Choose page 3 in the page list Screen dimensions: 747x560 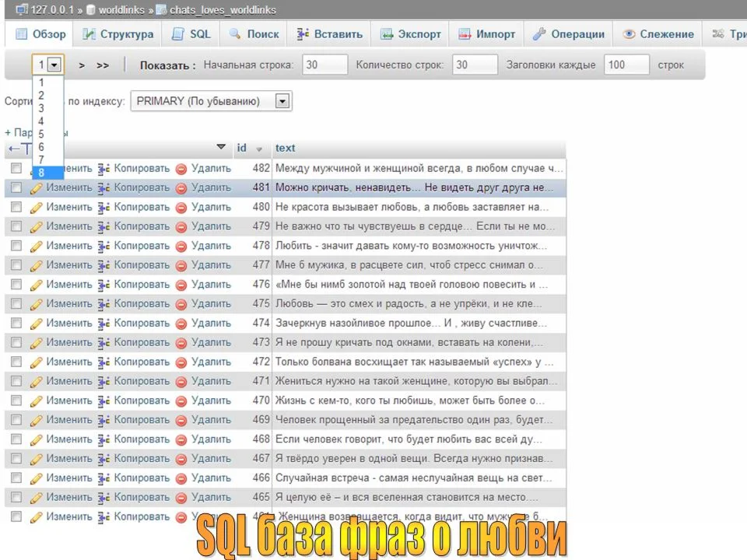coord(47,108)
